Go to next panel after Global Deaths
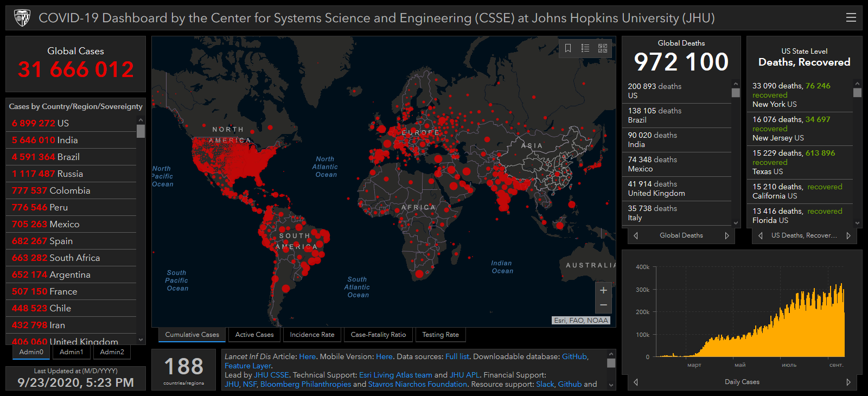 click(727, 235)
